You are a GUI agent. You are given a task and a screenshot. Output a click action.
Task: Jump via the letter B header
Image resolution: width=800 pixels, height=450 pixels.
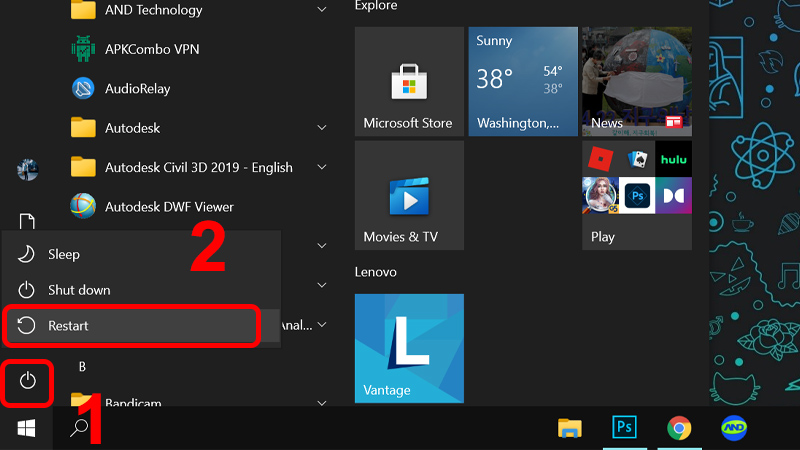click(x=82, y=367)
